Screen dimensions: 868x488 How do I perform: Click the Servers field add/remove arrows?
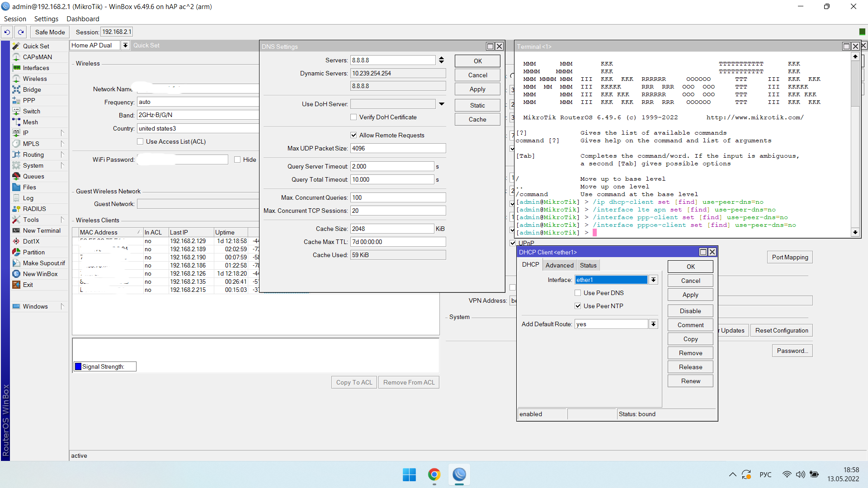[442, 60]
